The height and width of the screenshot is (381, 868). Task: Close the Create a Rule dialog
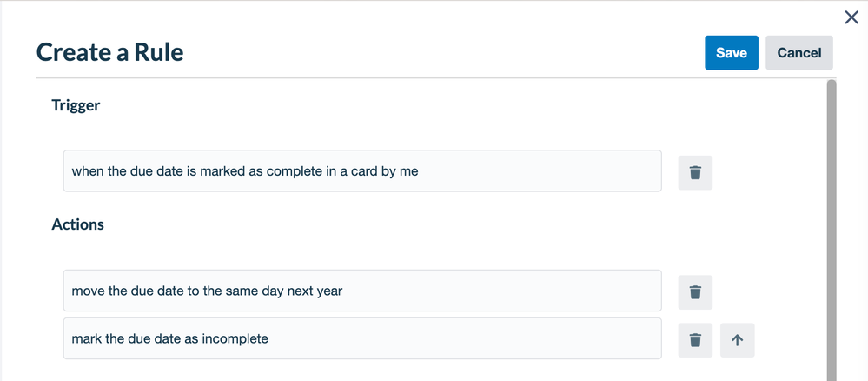[851, 17]
